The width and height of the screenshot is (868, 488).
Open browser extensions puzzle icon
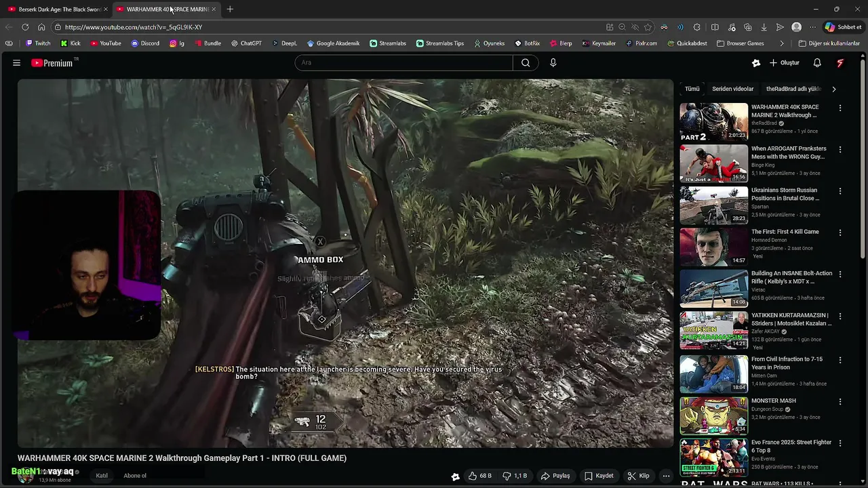(x=697, y=27)
